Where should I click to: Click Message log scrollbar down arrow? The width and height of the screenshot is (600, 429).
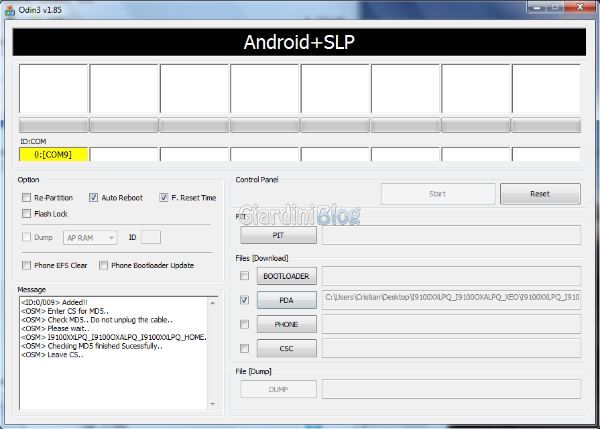(213, 404)
